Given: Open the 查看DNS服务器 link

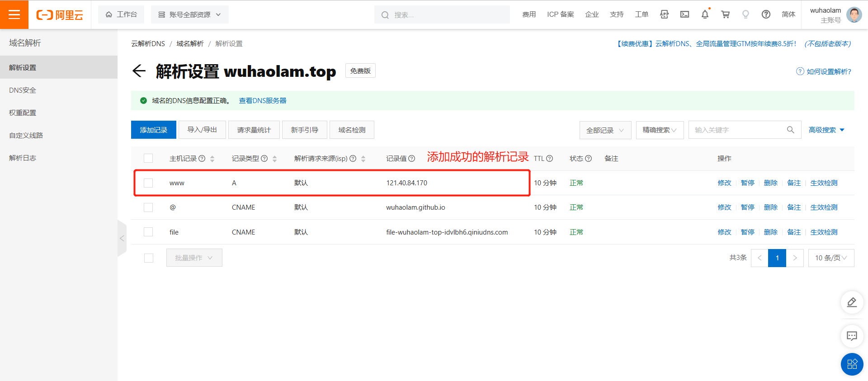Looking at the screenshot, I should click(x=263, y=100).
